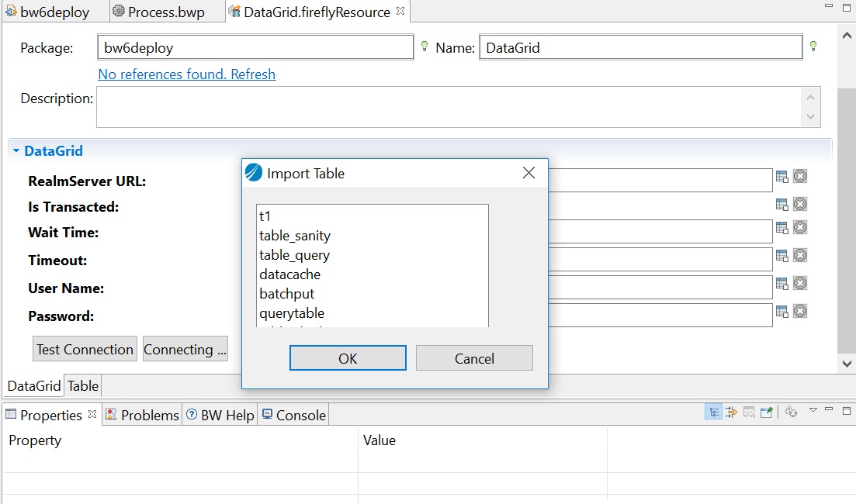The height and width of the screenshot is (504, 856).
Task: Click the editor vertical scrollbar down arrow
Action: pos(847,363)
